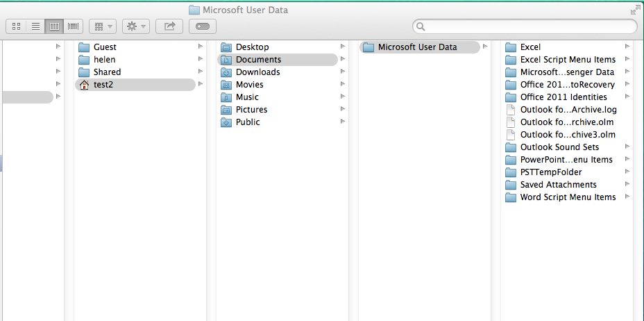The width and height of the screenshot is (644, 321).
Task: Click the Documents folder icon
Action: (x=226, y=60)
